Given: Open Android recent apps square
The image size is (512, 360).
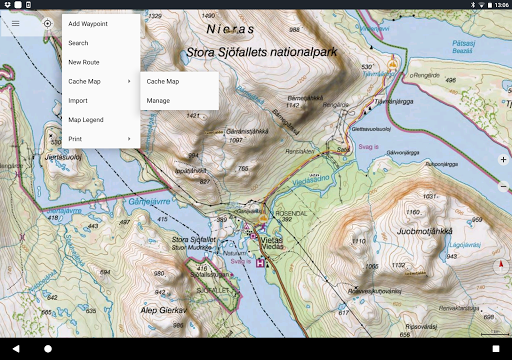Looking at the screenshot, I should [x=496, y=349].
